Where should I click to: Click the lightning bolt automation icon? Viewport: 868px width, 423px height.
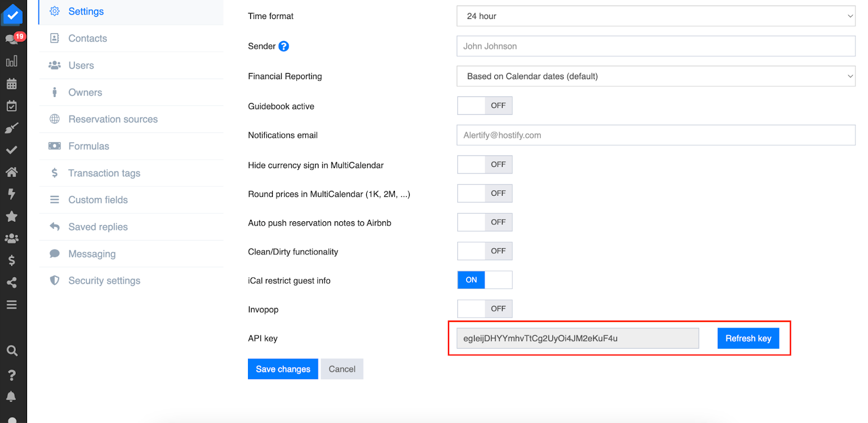click(x=11, y=194)
